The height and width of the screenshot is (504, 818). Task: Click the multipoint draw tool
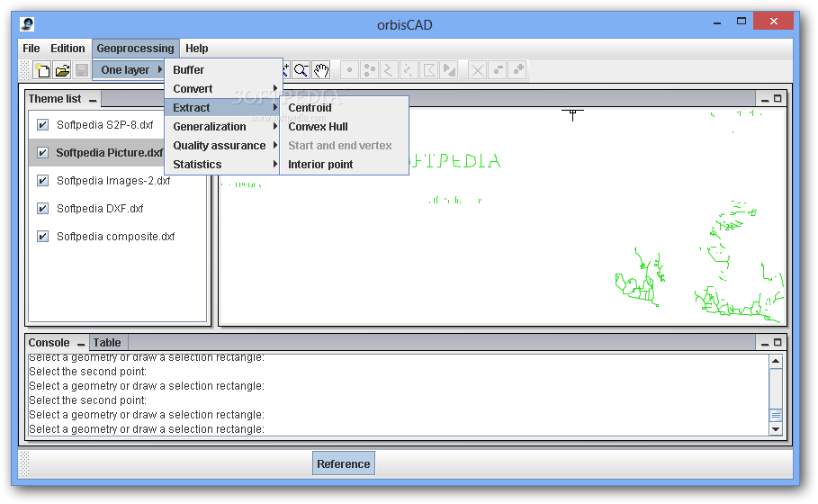(369, 70)
